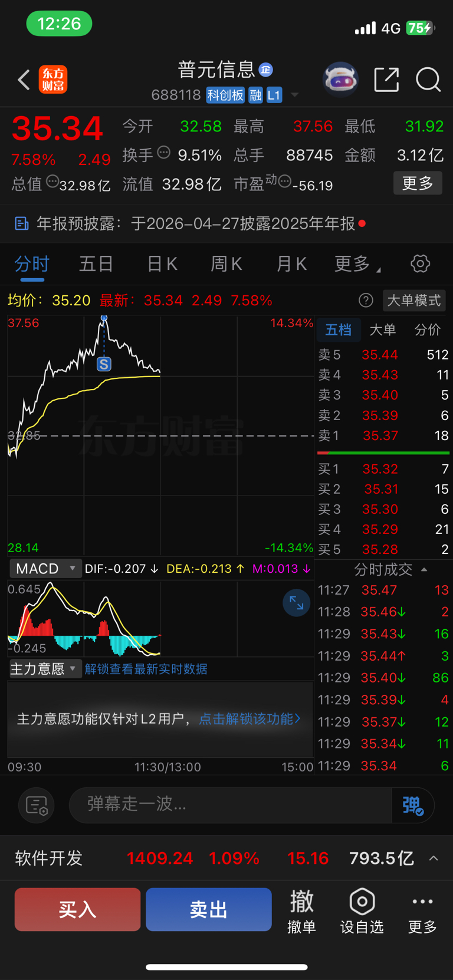Select the 分价 tab
Screen dimensions: 453x980
(428, 330)
